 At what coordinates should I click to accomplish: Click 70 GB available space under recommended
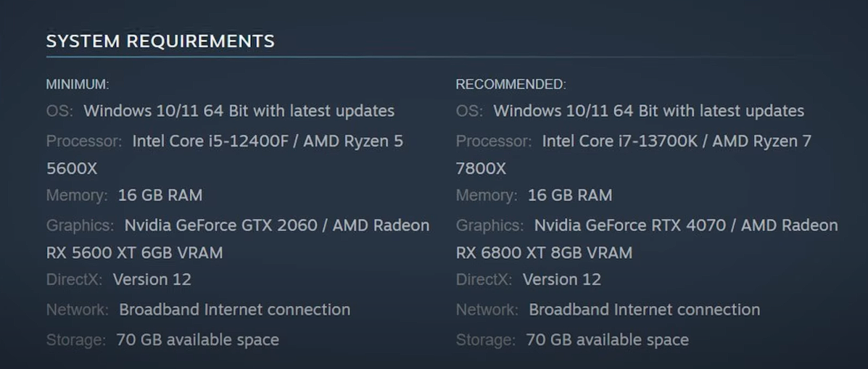(x=607, y=339)
